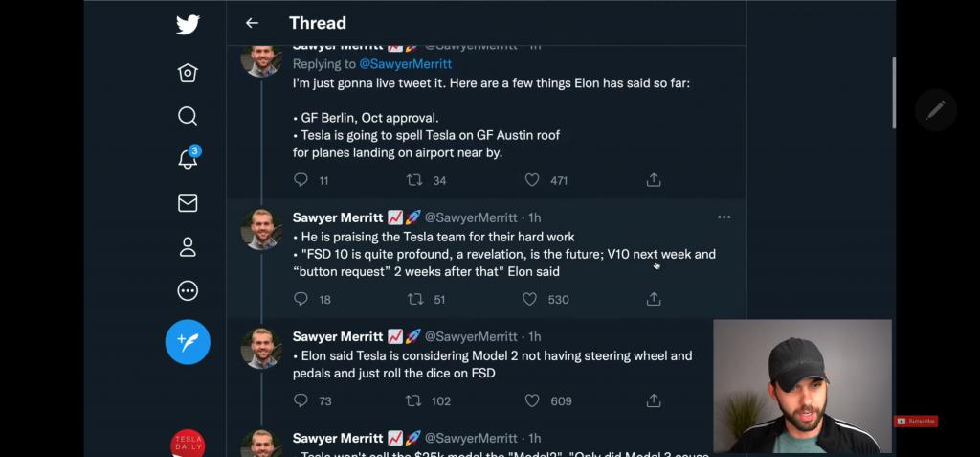Go back using the Thread arrow

[x=252, y=23]
